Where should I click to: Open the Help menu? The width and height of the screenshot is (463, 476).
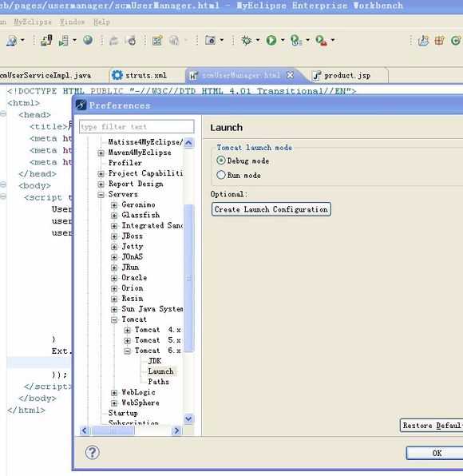(x=101, y=22)
